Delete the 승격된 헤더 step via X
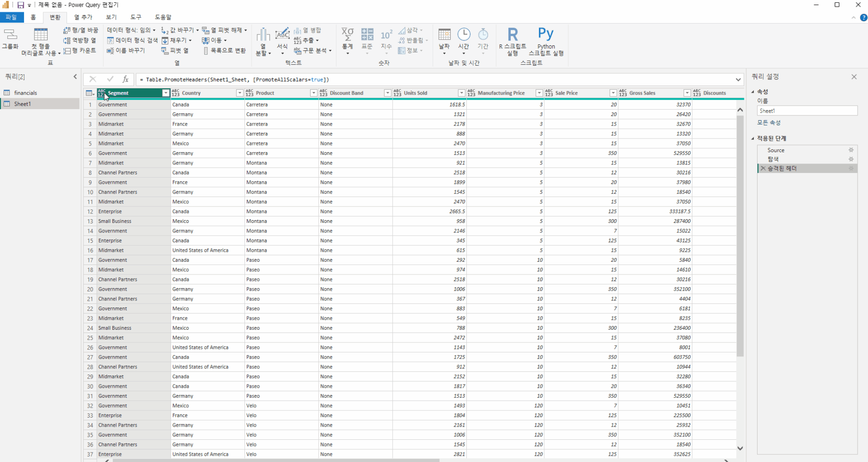 pyautogui.click(x=763, y=168)
